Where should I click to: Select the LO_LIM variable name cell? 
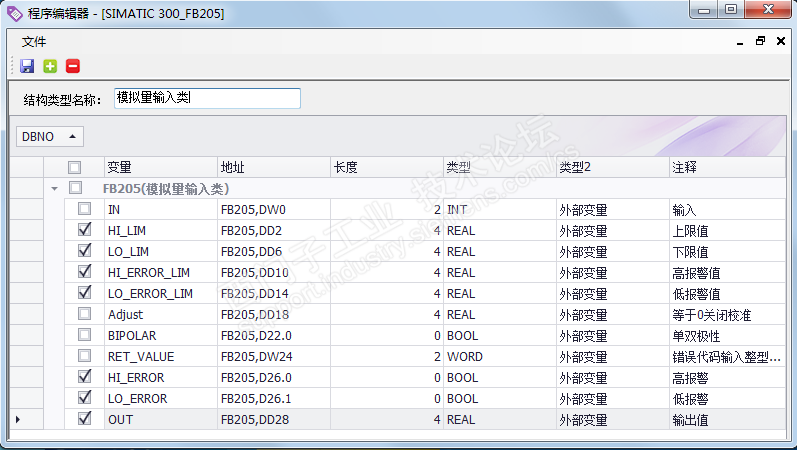coord(161,252)
